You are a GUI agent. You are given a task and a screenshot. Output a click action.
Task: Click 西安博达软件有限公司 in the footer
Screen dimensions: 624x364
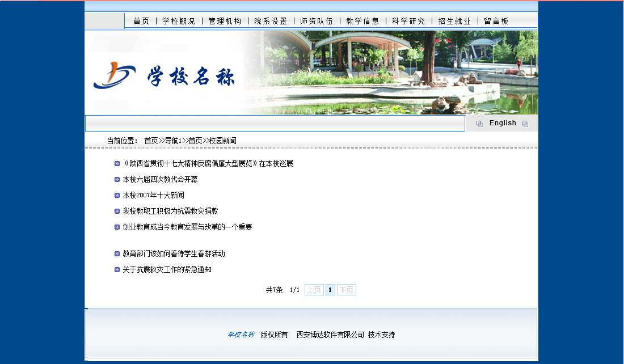330,335
